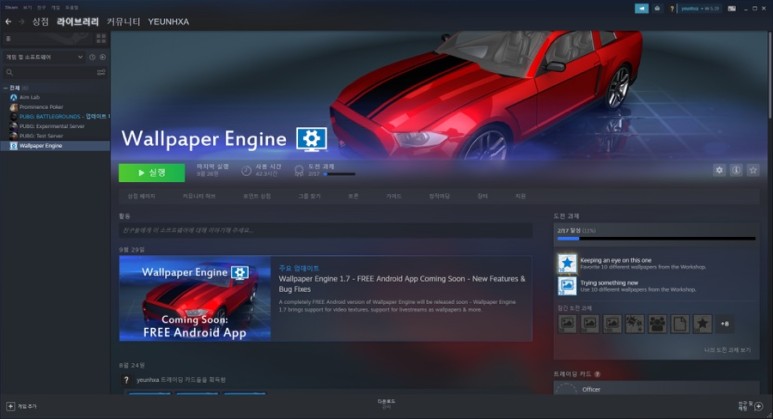The height and width of the screenshot is (419, 773).
Task: Open the 포인트 상점 link
Action: pyautogui.click(x=257, y=196)
